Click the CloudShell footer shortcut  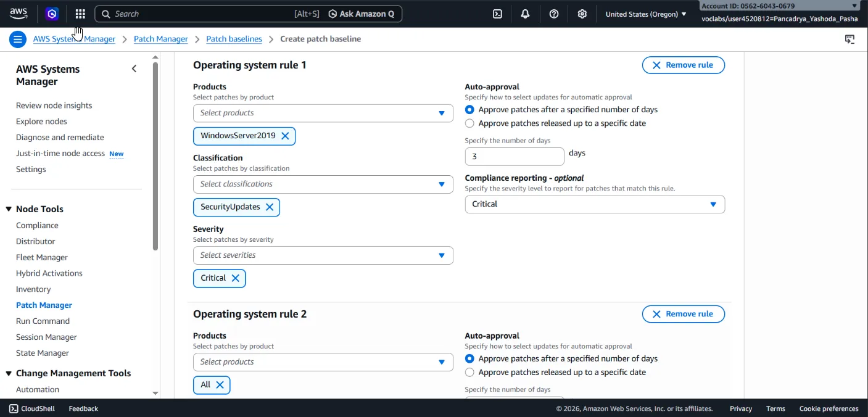[32, 408]
